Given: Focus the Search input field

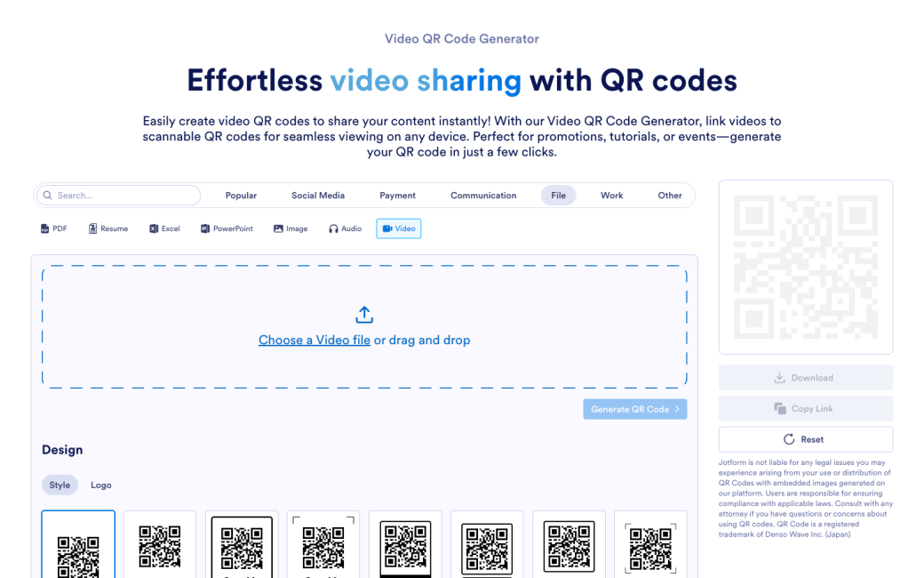Looking at the screenshot, I should pyautogui.click(x=118, y=196).
